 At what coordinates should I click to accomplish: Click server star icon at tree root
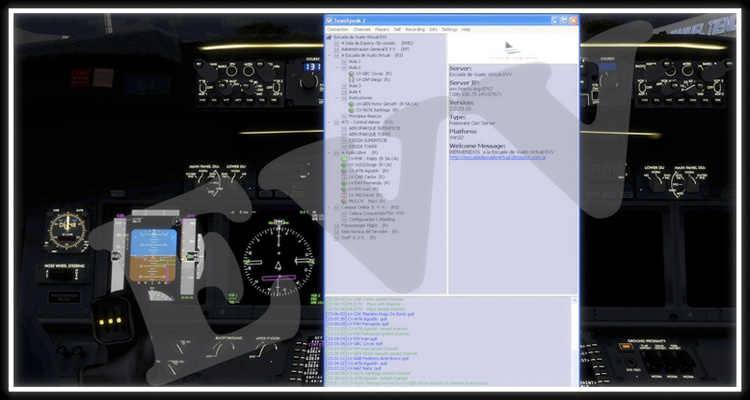(329, 37)
